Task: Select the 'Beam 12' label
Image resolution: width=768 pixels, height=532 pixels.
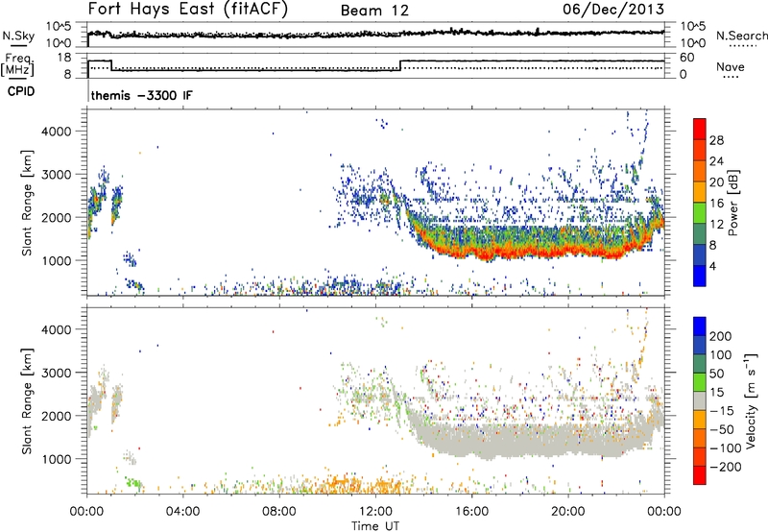Action: (x=374, y=11)
